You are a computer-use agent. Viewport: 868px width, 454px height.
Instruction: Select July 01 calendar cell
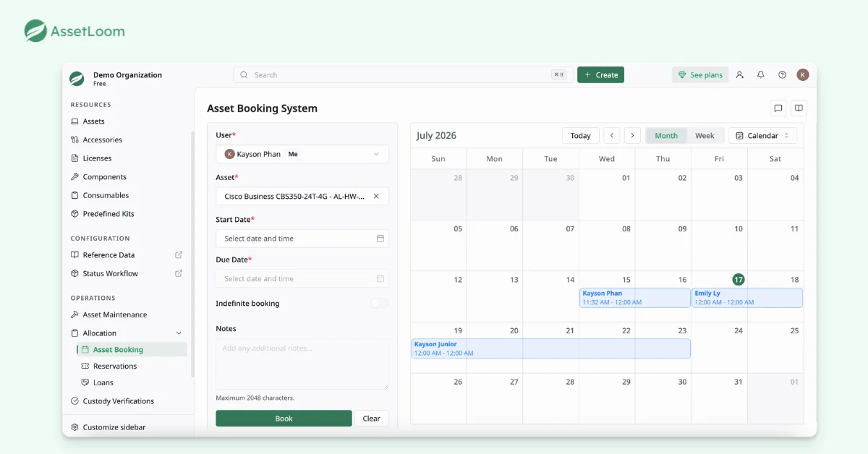pos(607,195)
